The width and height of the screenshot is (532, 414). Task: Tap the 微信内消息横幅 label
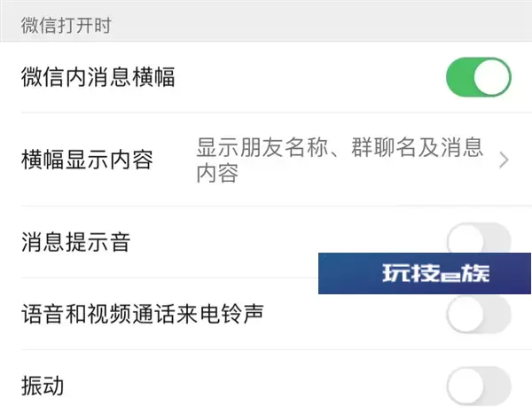click(x=98, y=77)
